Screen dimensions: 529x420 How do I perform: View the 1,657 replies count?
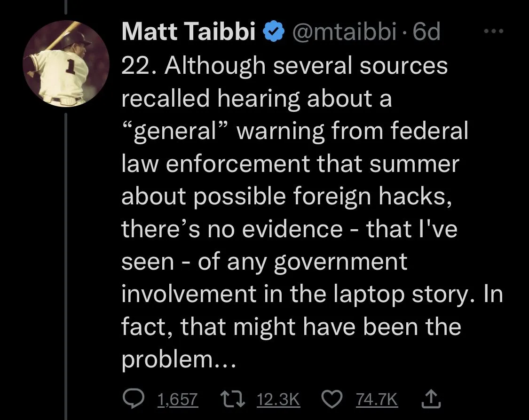tap(177, 399)
